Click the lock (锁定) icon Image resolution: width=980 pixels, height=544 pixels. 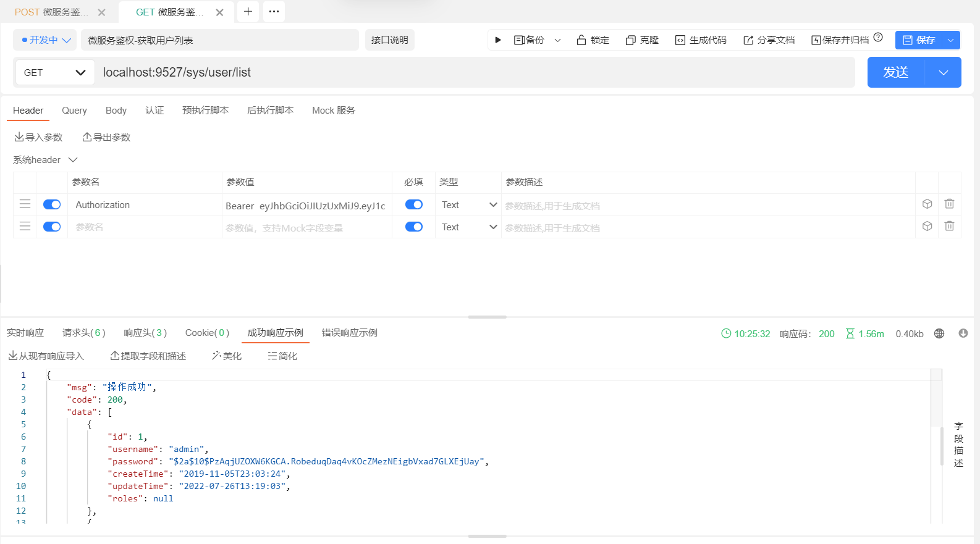coord(581,40)
